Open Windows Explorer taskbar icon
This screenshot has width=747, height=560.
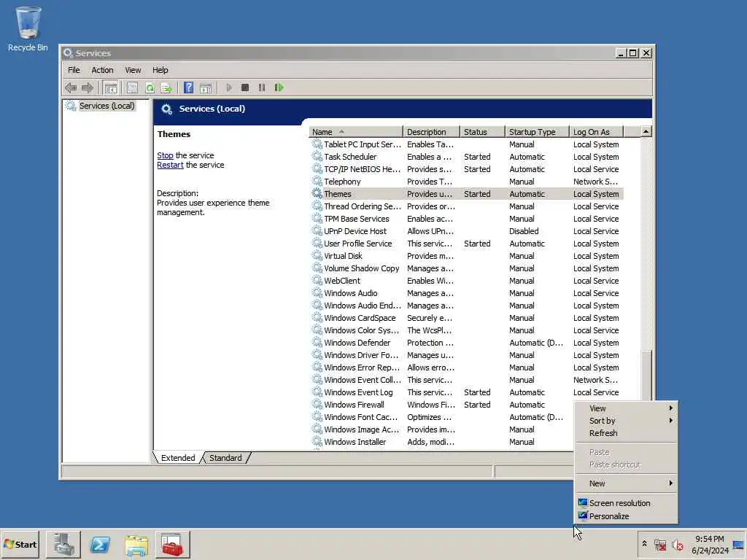(x=136, y=545)
